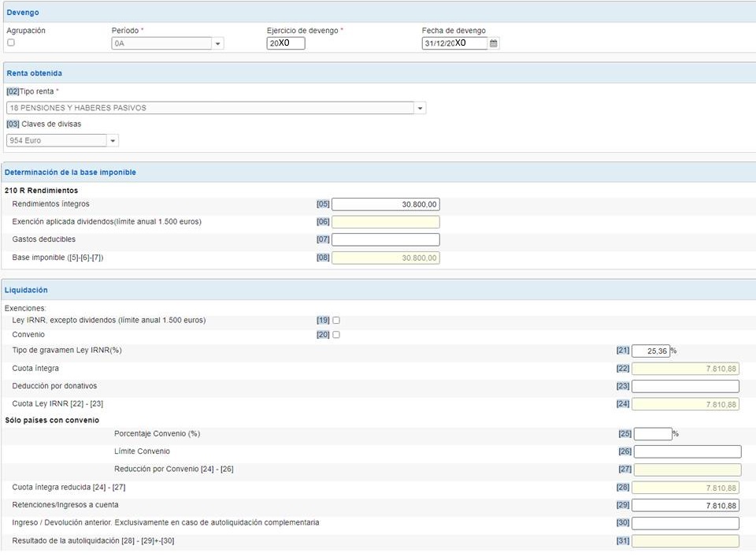Click the [02] code next to Tipo renta
This screenshot has height=557, width=756.
[x=13, y=91]
